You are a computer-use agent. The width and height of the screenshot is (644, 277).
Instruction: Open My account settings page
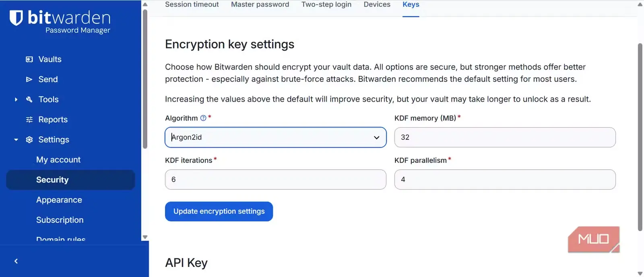pos(58,160)
